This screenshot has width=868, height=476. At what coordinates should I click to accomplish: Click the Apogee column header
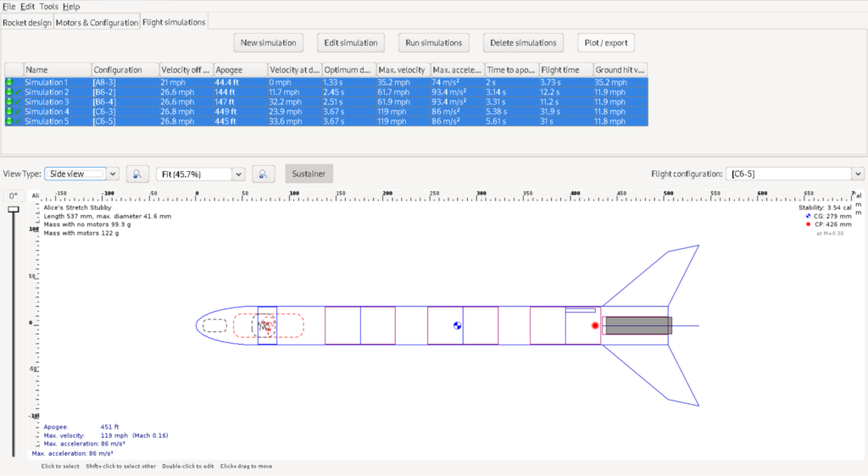[x=239, y=69]
